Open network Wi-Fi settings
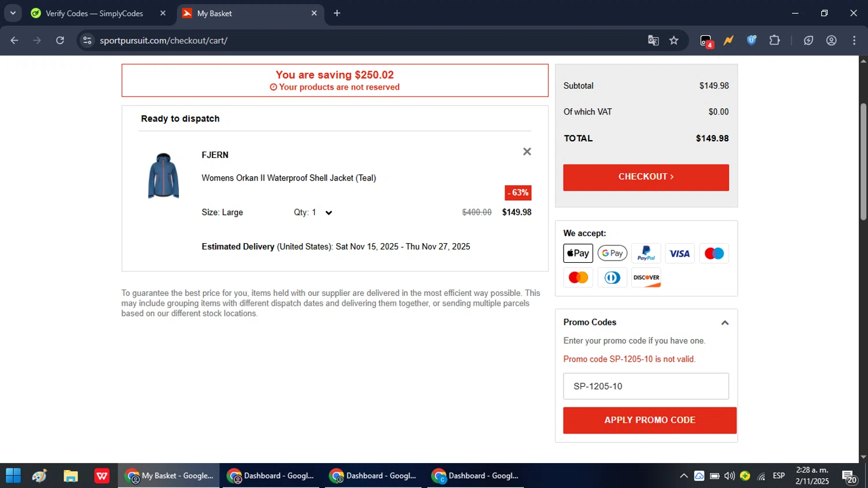The height and width of the screenshot is (488, 868). pos(762,476)
